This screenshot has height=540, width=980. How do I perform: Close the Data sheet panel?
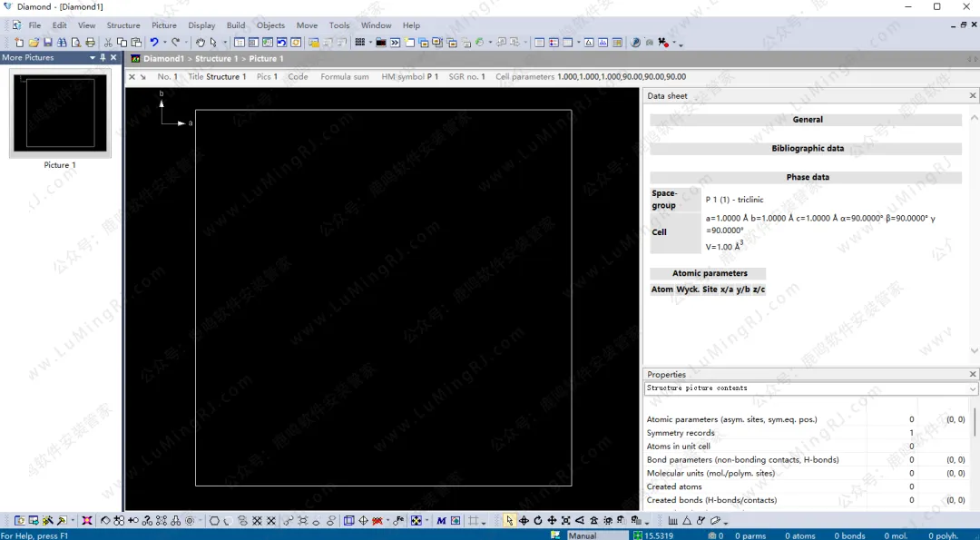tap(973, 95)
